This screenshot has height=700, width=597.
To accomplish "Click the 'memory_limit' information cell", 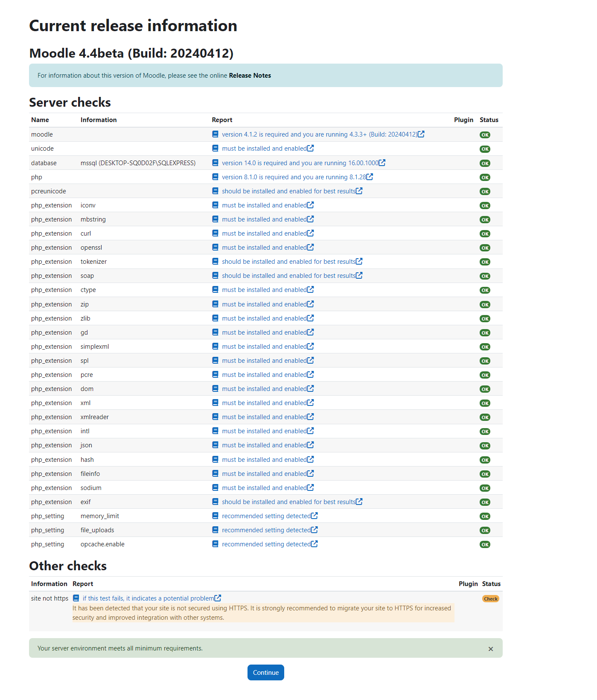I will 100,516.
